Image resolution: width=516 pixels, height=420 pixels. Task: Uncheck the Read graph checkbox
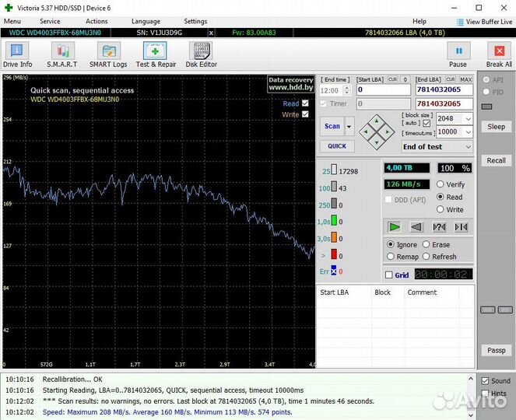pos(305,103)
